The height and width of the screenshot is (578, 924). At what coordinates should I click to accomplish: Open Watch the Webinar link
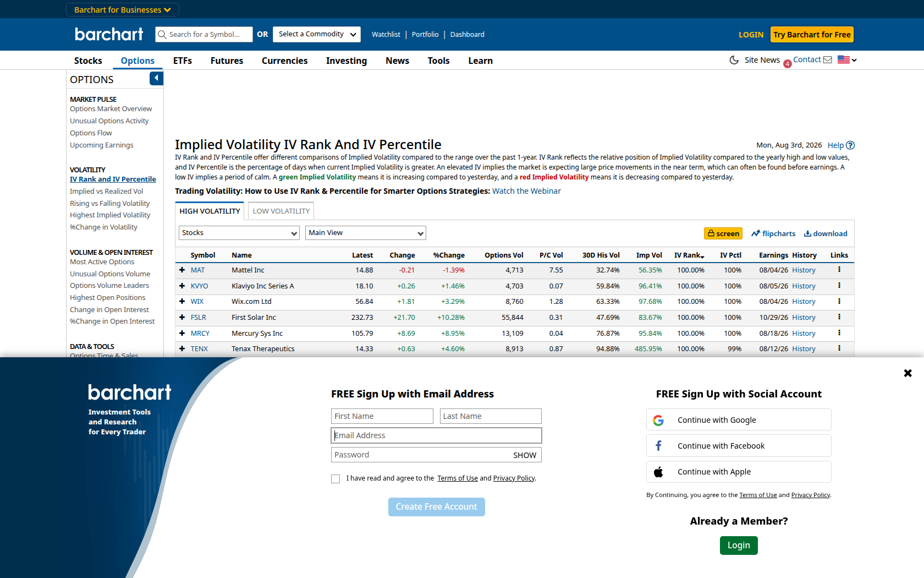coord(526,191)
